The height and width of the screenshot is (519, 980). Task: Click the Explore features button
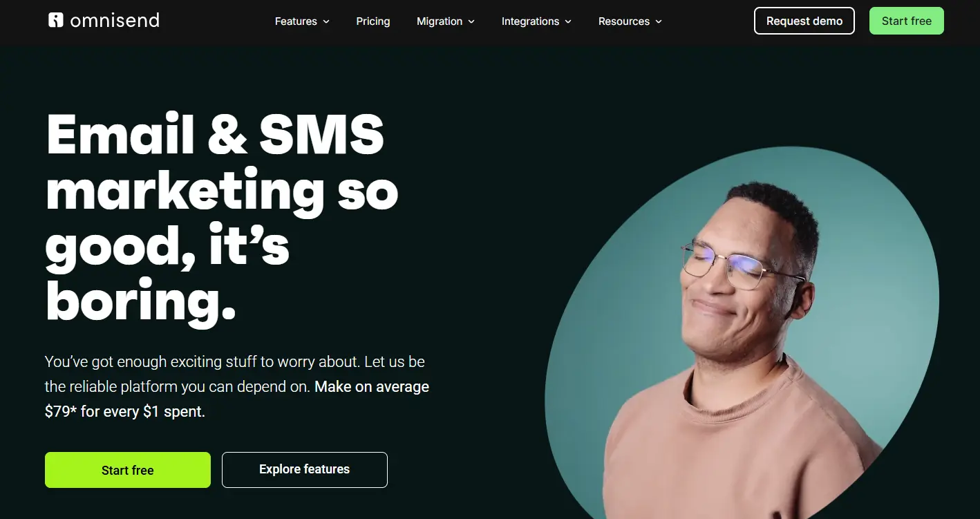click(305, 470)
